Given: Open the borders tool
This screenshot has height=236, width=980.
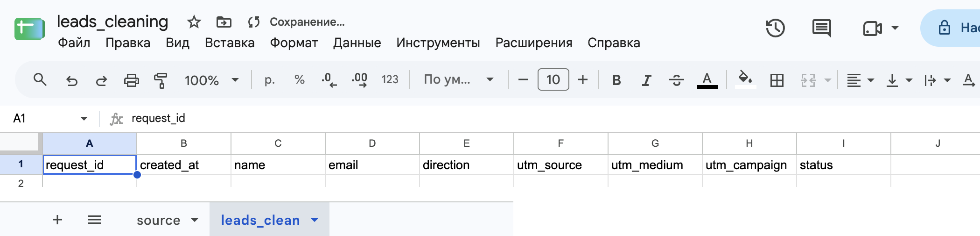Looking at the screenshot, I should pyautogui.click(x=777, y=80).
